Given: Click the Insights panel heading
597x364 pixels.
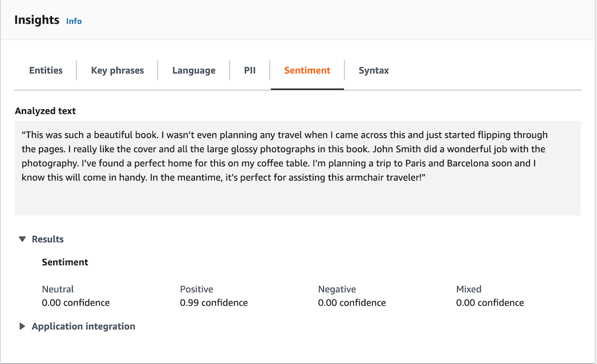Looking at the screenshot, I should 37,20.
